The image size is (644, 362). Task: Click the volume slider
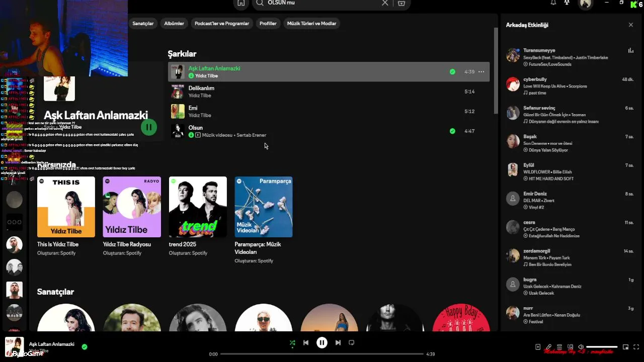(602, 347)
